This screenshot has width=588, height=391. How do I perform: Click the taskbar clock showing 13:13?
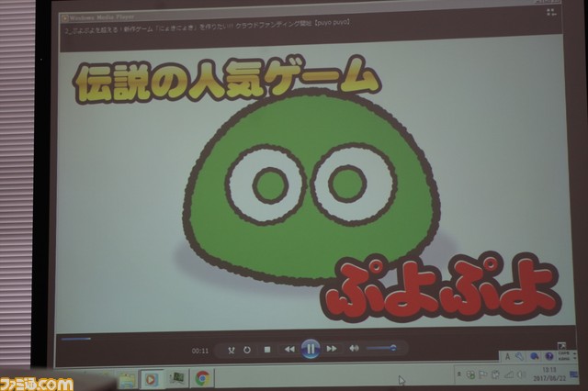click(549, 374)
